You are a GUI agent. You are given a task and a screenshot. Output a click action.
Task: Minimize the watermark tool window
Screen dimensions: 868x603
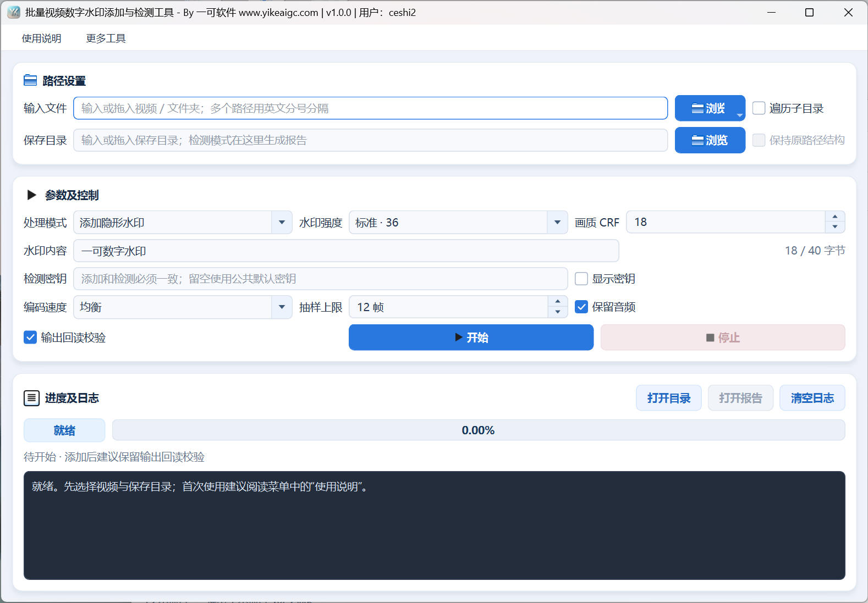tap(771, 12)
